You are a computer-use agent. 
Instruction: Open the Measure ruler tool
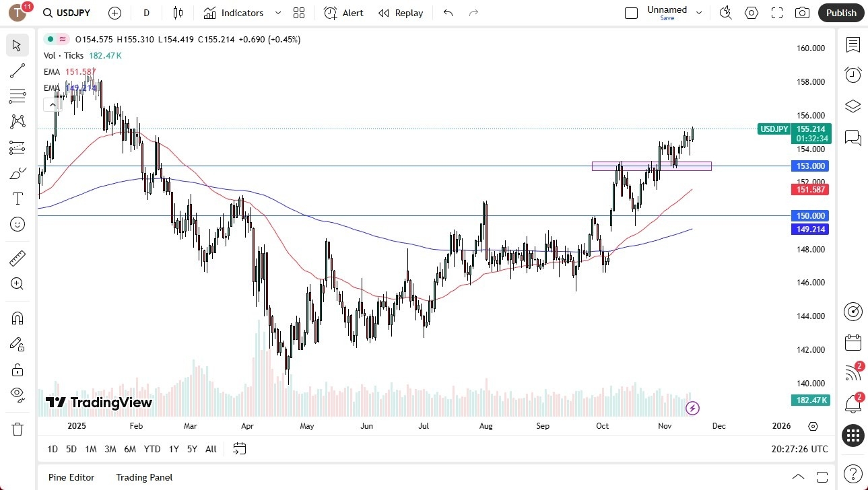[17, 258]
